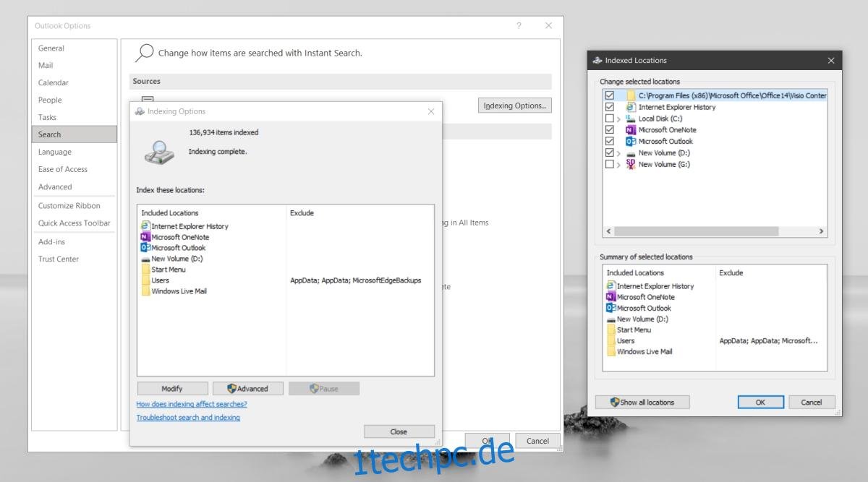Click Microsoft OneNote icon in Change selected locations tree
Screen dimensions: 868x482
631,130
